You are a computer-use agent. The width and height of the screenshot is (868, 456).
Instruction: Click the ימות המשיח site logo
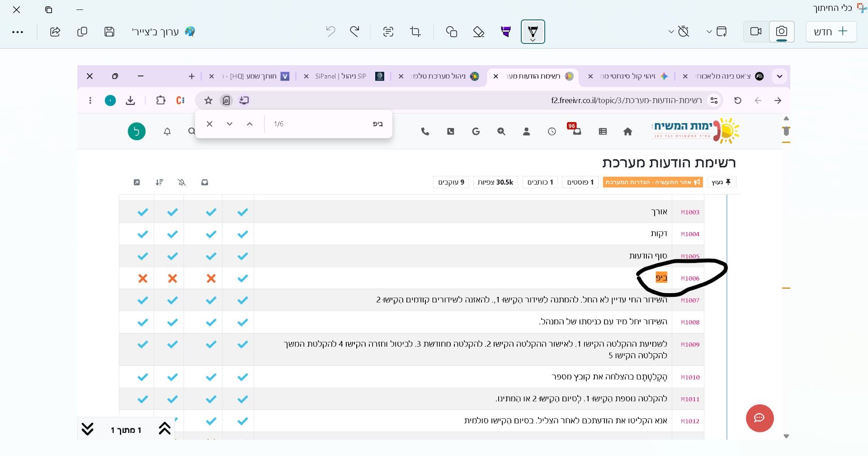pos(695,131)
